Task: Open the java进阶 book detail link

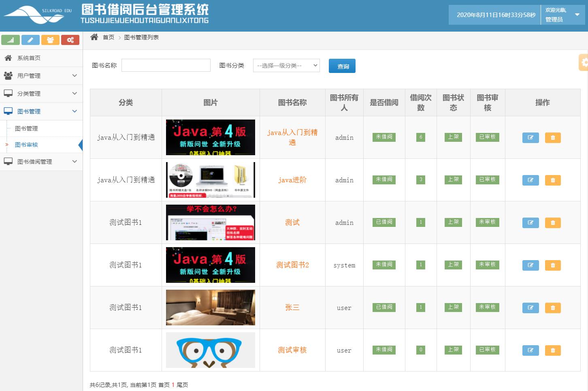Action: pyautogui.click(x=292, y=179)
